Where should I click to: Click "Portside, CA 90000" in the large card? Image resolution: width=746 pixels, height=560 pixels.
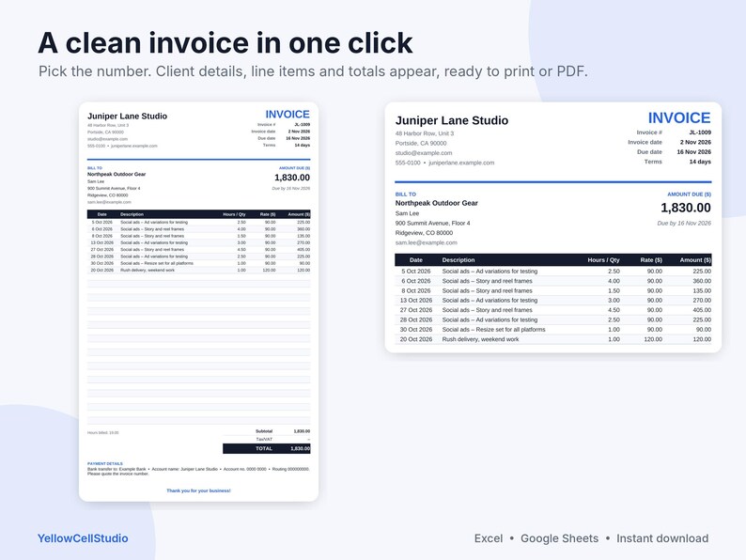point(421,143)
